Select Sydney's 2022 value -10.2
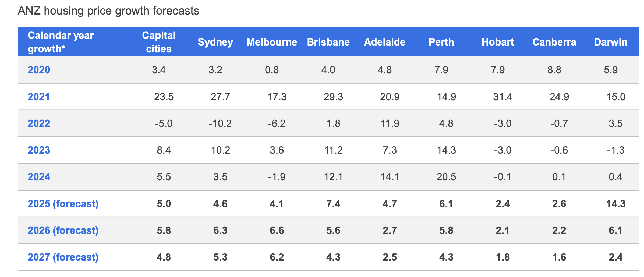This screenshot has height=277, width=644. [220, 123]
